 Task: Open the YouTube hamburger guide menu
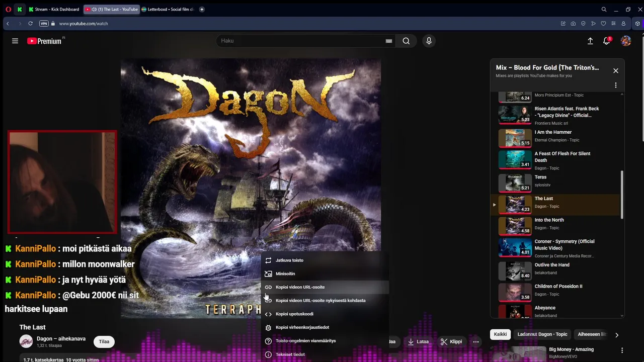point(15,41)
